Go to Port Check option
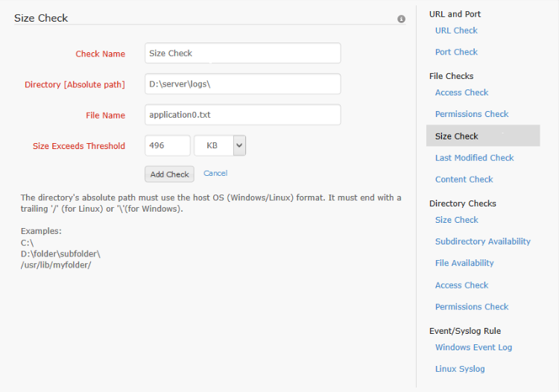559x392 pixels. pos(456,52)
